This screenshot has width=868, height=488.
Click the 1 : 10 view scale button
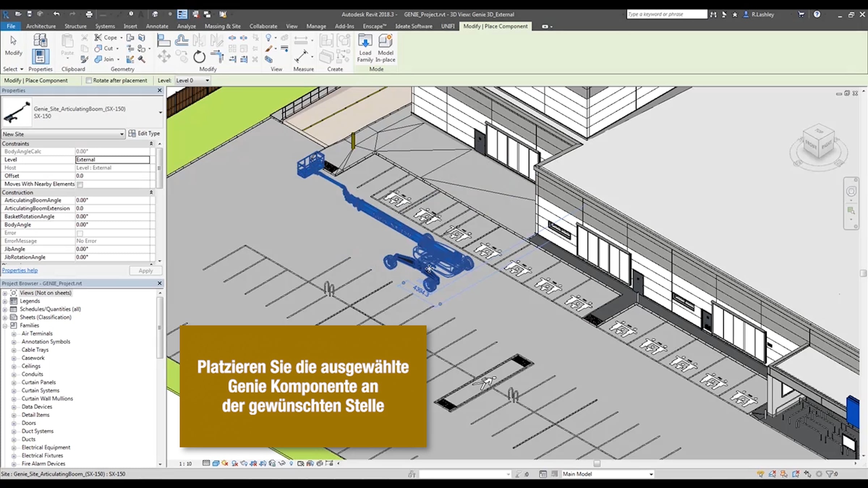click(x=185, y=463)
